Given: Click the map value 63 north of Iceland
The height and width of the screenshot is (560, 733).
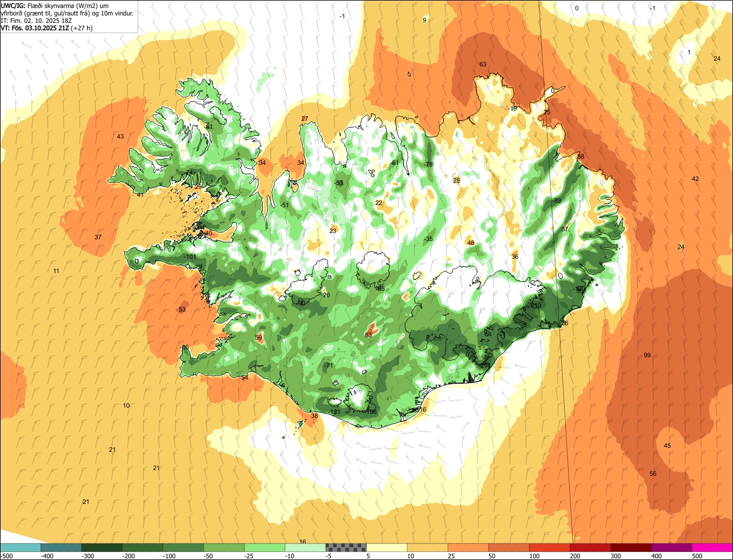Looking at the screenshot, I should coord(483,65).
